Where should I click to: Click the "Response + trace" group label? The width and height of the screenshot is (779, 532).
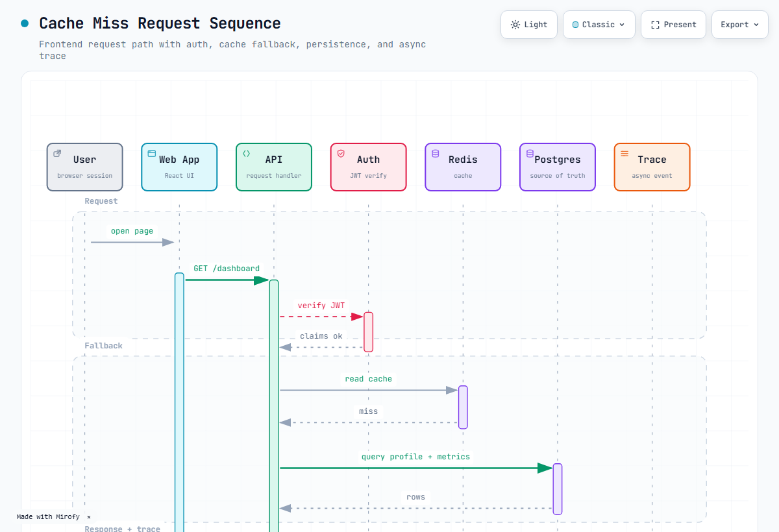pos(122,529)
